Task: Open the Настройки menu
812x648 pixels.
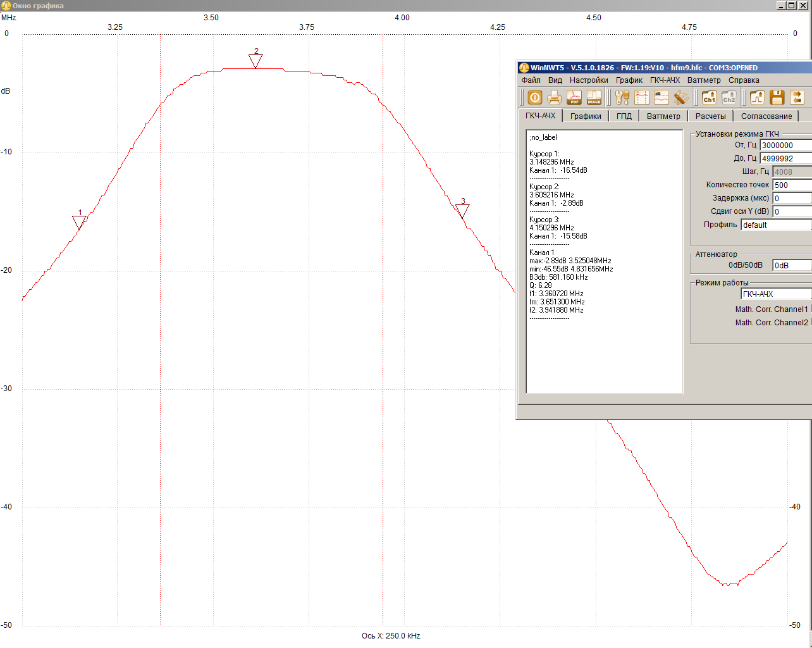Action: coord(589,80)
